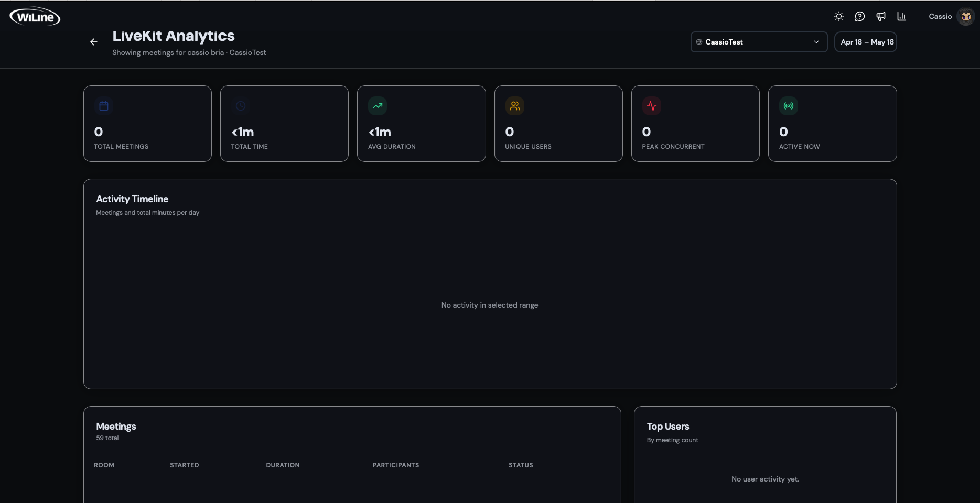Click the Unique Users people icon
This screenshot has height=503, width=980.
515,106
